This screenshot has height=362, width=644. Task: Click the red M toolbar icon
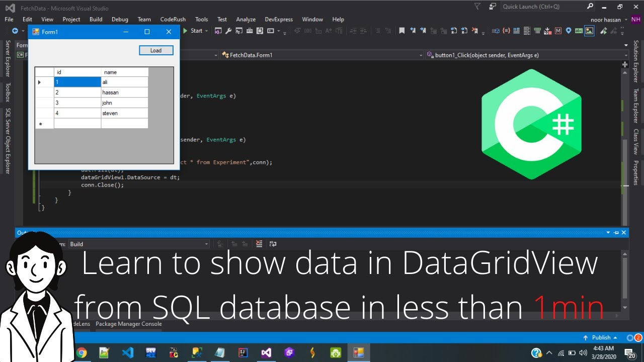pyautogui.click(x=558, y=31)
